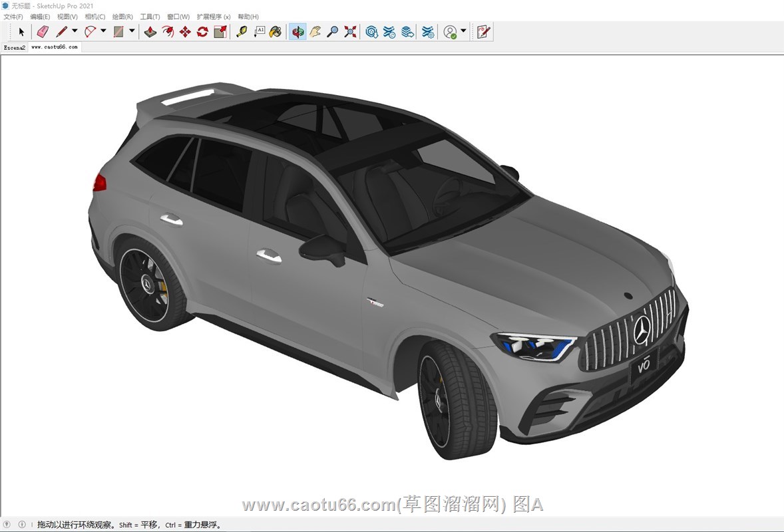Viewport: 784px width, 532px height.
Task: Select the Rectangle shape tool
Action: 118,32
